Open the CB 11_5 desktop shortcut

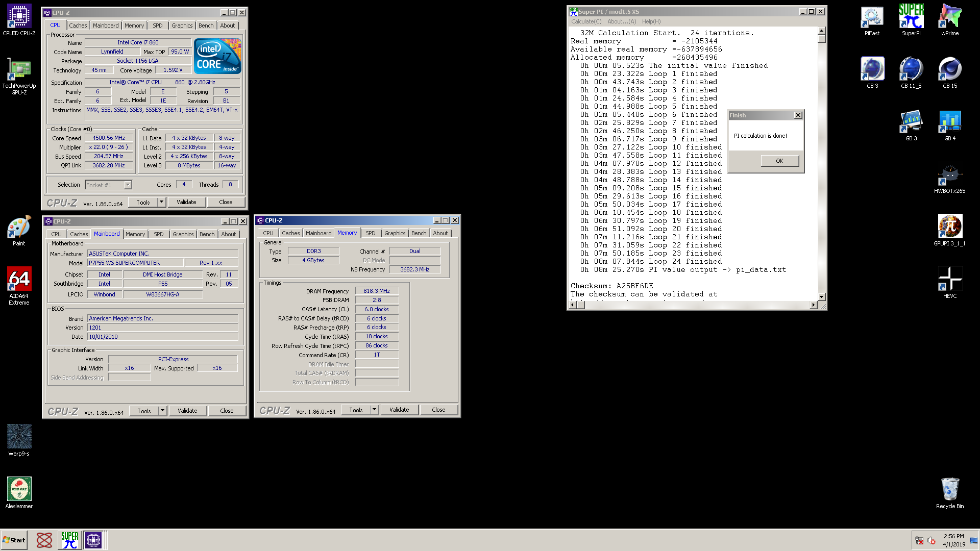pos(911,73)
